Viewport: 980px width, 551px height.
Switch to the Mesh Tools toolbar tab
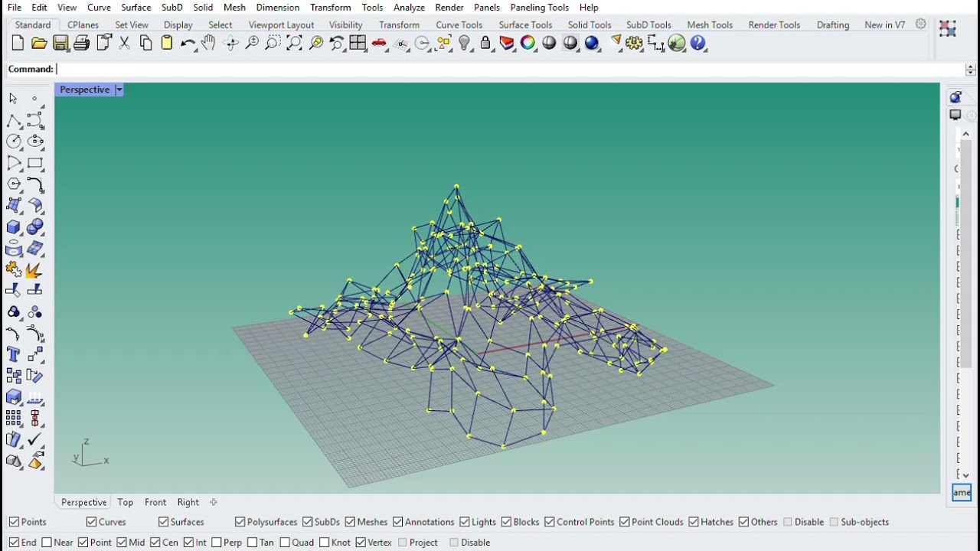click(710, 24)
